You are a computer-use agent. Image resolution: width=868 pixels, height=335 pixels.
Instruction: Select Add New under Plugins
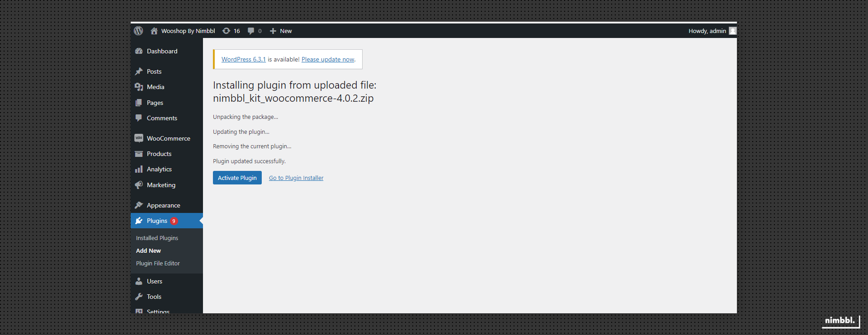(148, 250)
